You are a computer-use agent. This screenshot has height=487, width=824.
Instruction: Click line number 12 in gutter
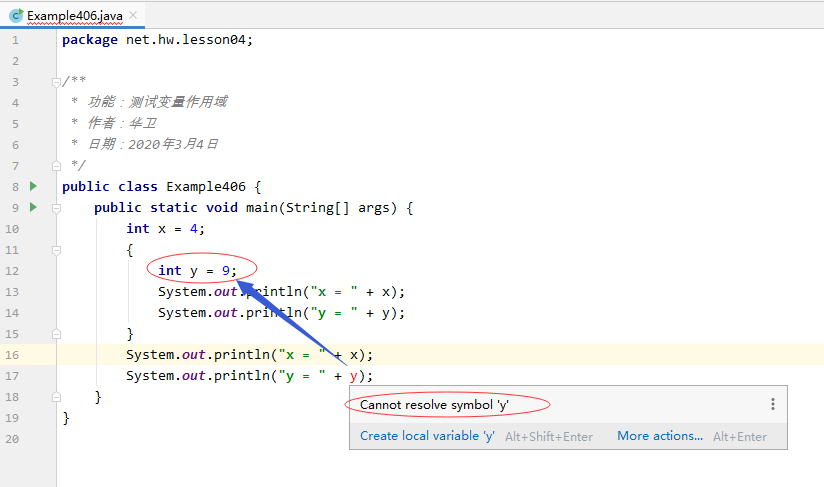(12, 271)
